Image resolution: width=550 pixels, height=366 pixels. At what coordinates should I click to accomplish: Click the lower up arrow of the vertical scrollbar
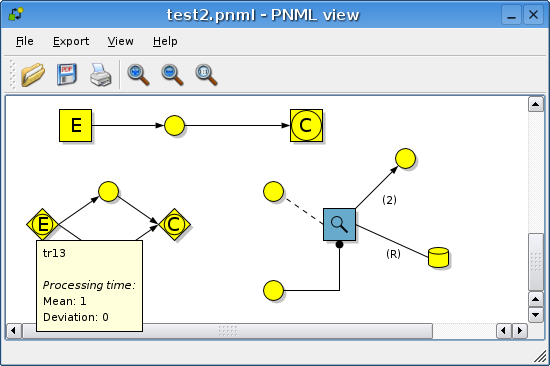click(536, 299)
